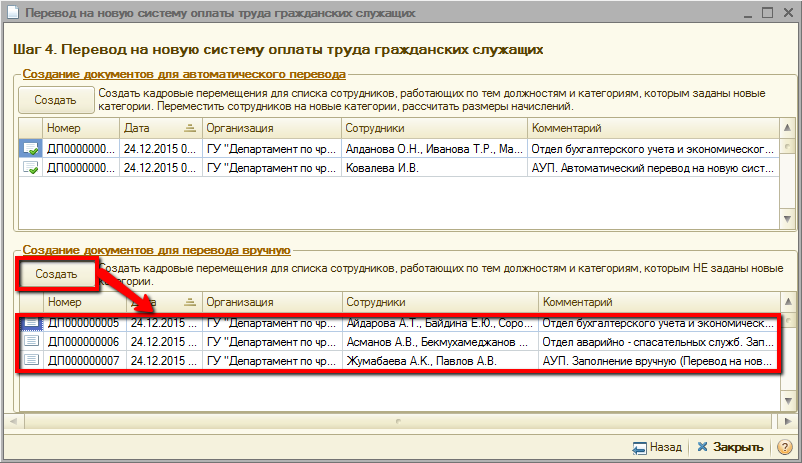
Task: Click posted document icon in Ковалева row
Action: pyautogui.click(x=32, y=169)
